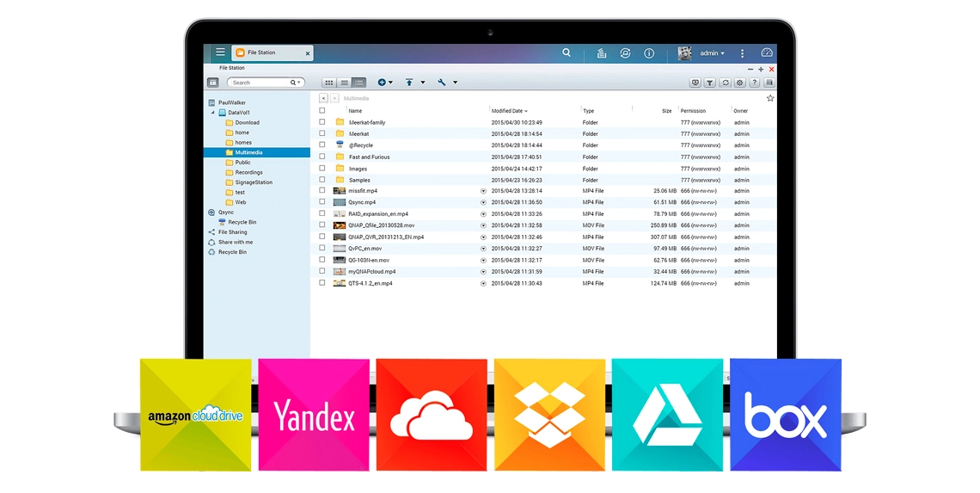Open the action dropdown for missfit.mp4

pos(483,191)
